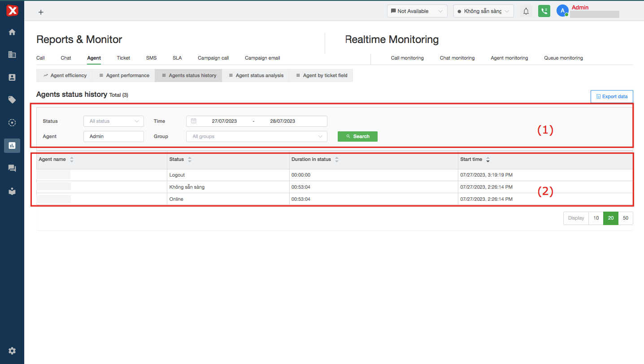
Task: Open settings gear at sidebar bottom
Action: pos(12,351)
